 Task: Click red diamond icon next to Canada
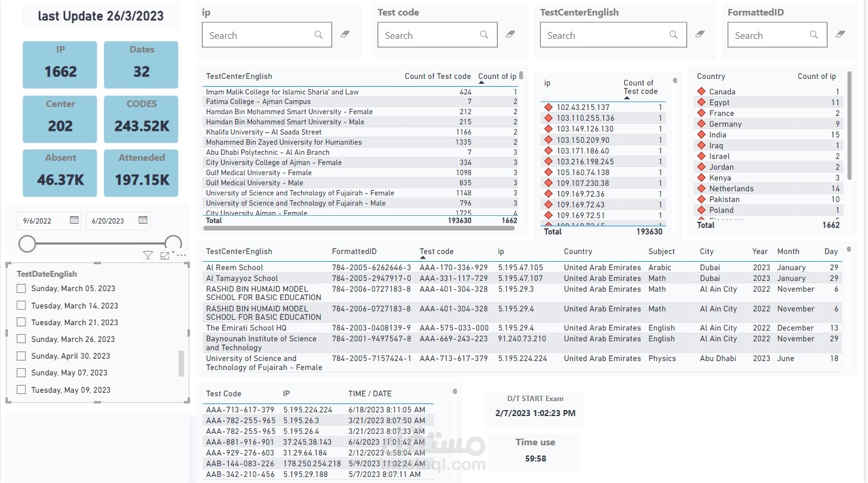701,91
